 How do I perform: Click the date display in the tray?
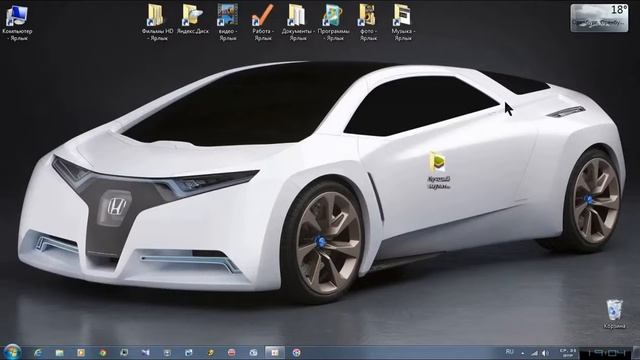[x=568, y=353]
